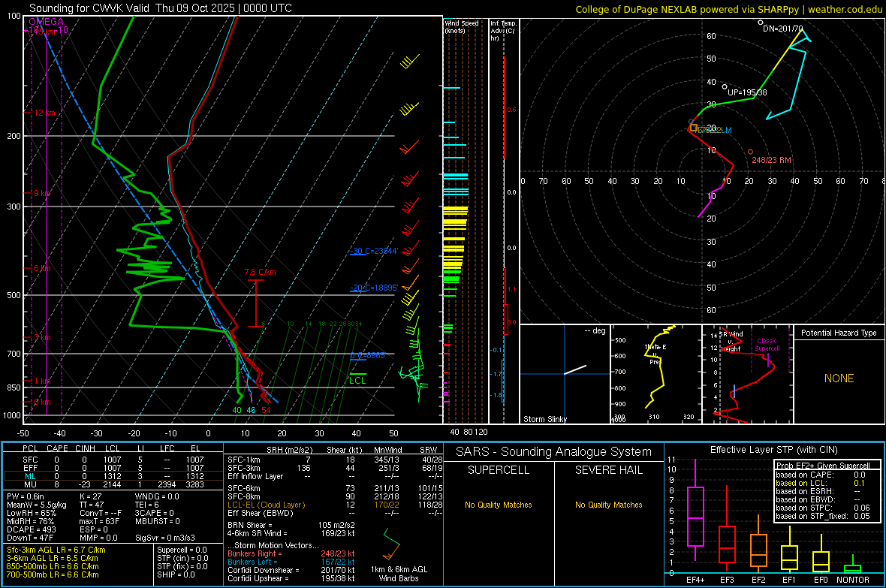Viewport: 886px width, 588px height.
Task: Click the green LCL marker label
Action: click(357, 381)
